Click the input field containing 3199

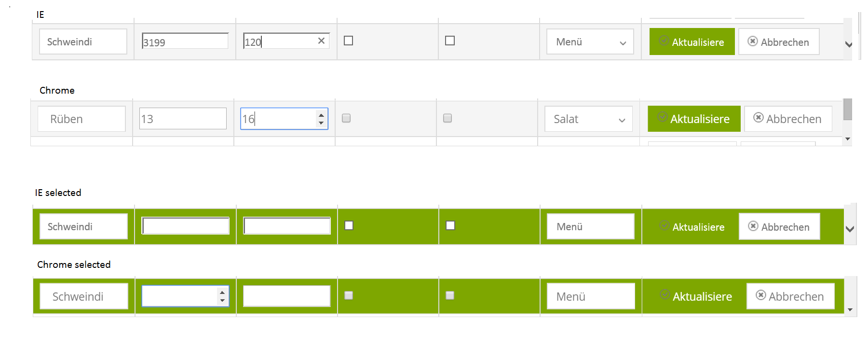pos(185,42)
